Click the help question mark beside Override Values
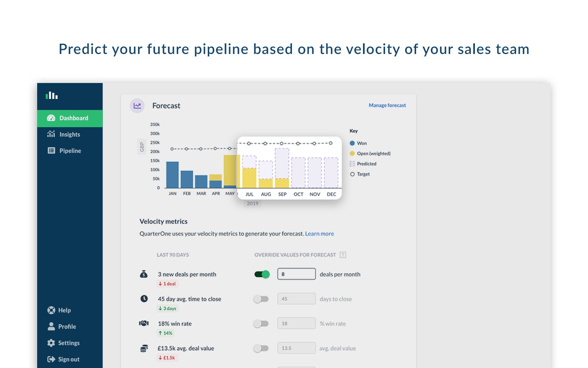The width and height of the screenshot is (588, 368). (x=343, y=255)
